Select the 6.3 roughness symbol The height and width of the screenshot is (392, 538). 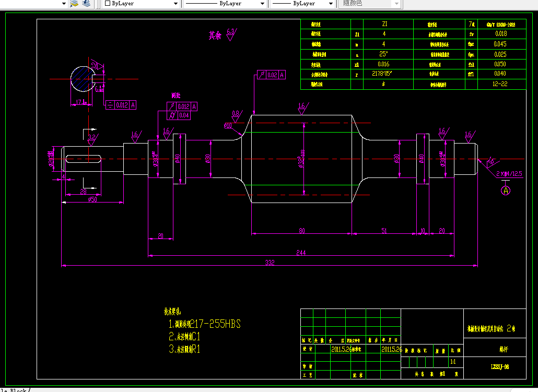(x=231, y=34)
